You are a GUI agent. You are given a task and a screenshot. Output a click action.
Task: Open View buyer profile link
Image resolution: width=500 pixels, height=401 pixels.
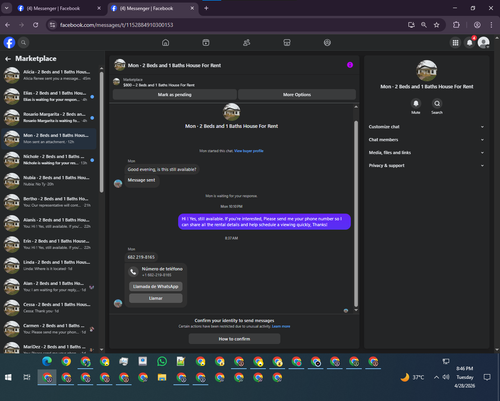pos(249,151)
